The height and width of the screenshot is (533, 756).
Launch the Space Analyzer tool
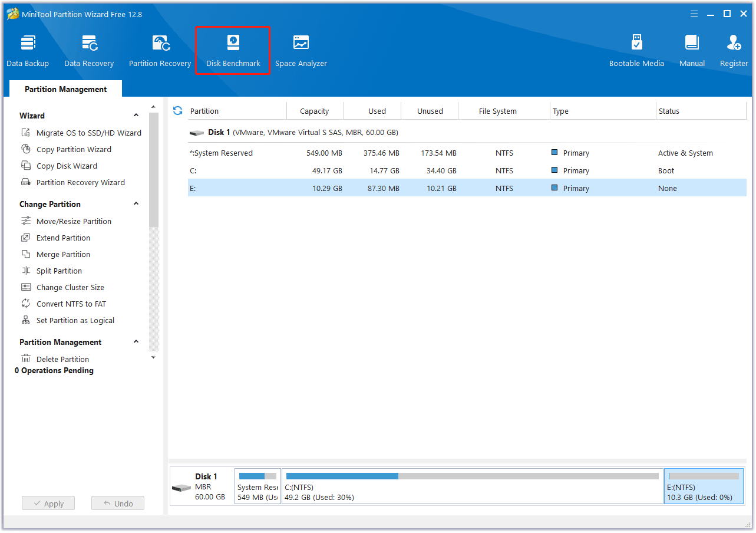301,51
